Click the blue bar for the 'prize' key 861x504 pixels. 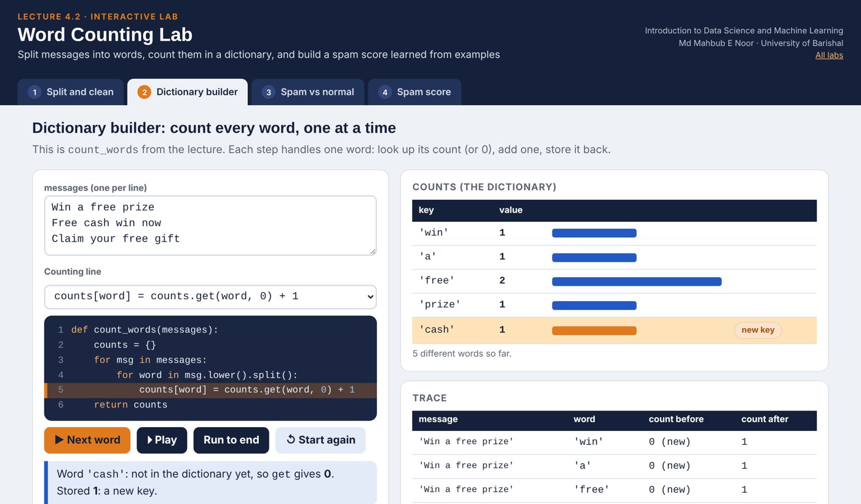(594, 305)
